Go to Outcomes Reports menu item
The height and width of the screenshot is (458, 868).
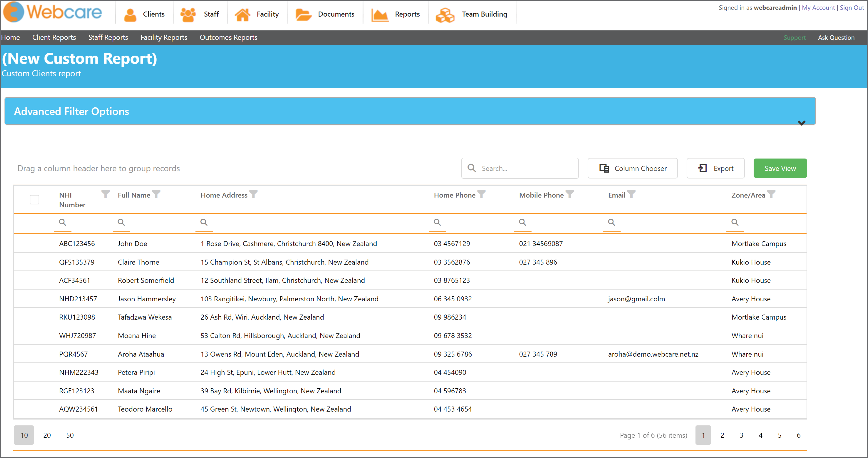click(228, 37)
